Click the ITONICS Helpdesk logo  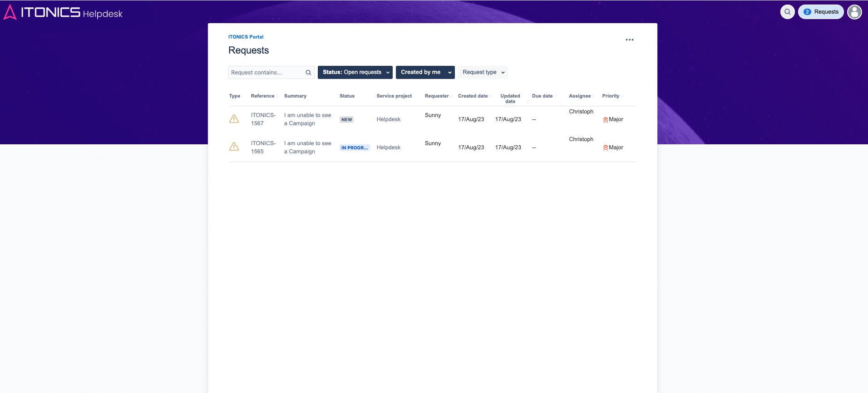[63, 12]
